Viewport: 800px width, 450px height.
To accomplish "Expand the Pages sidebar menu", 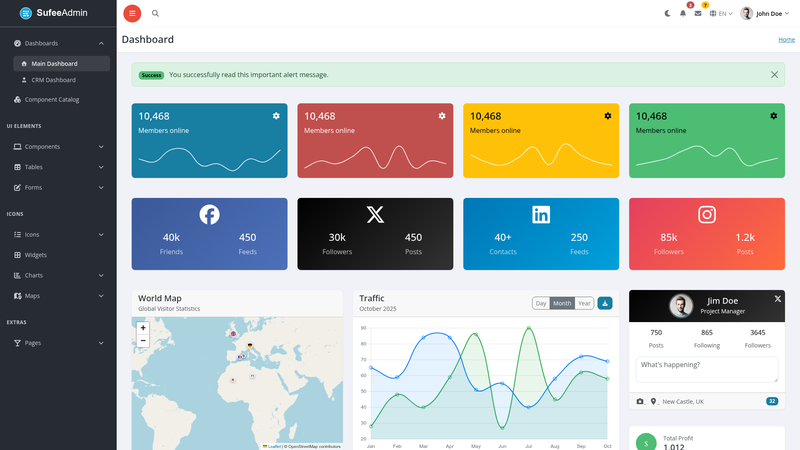I will point(58,343).
